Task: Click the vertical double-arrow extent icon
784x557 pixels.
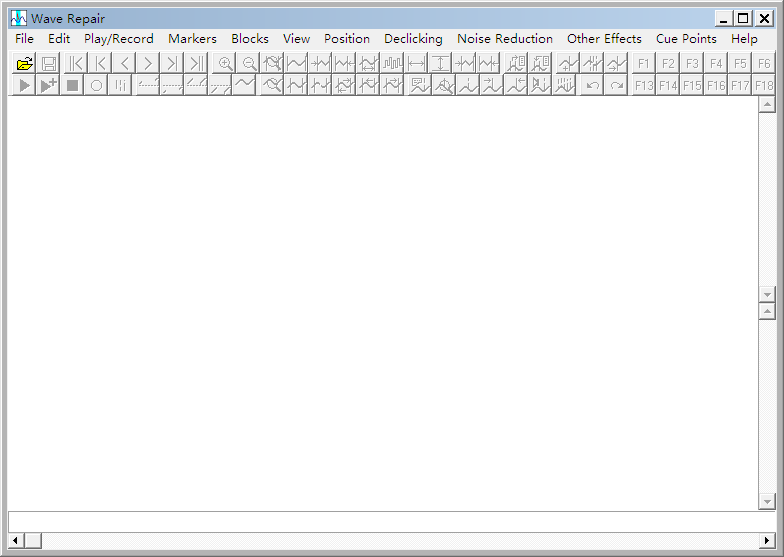Action: click(440, 64)
